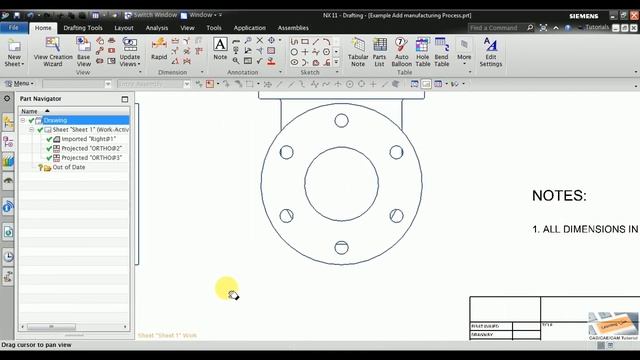Open the Tabular Note tool
The image size is (640, 360).
click(358, 52)
